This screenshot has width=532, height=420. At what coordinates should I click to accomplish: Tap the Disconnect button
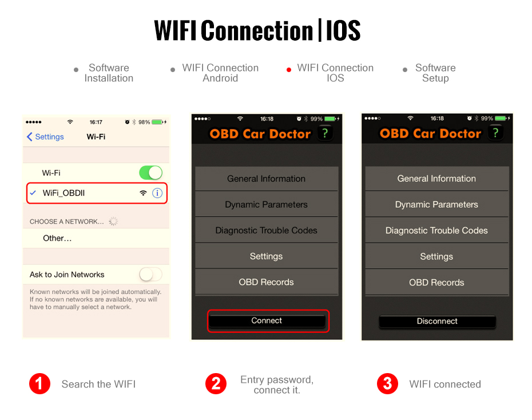tap(437, 321)
